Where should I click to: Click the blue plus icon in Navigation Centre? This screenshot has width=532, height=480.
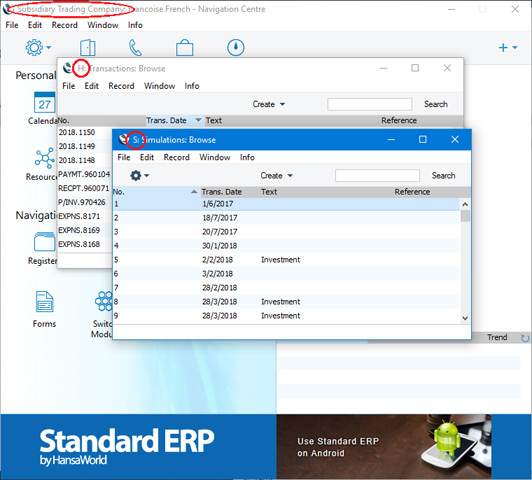pyautogui.click(x=503, y=47)
